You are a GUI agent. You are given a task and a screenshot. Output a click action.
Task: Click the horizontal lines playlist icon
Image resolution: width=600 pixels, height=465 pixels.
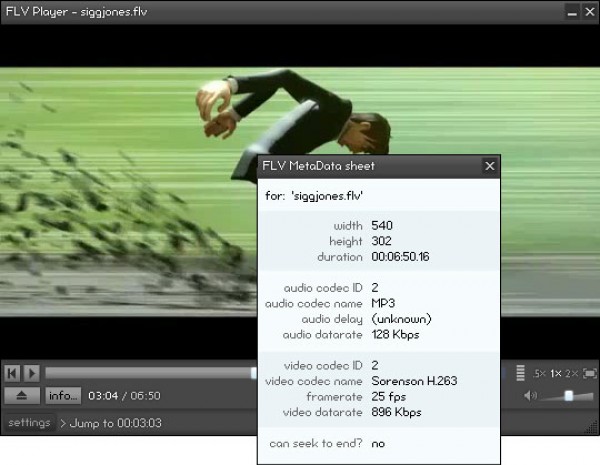520,373
